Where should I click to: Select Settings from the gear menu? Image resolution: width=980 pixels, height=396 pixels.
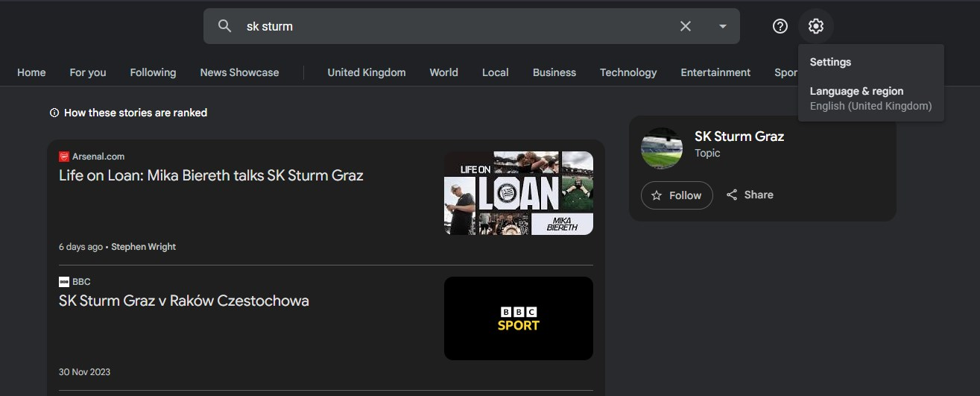830,62
